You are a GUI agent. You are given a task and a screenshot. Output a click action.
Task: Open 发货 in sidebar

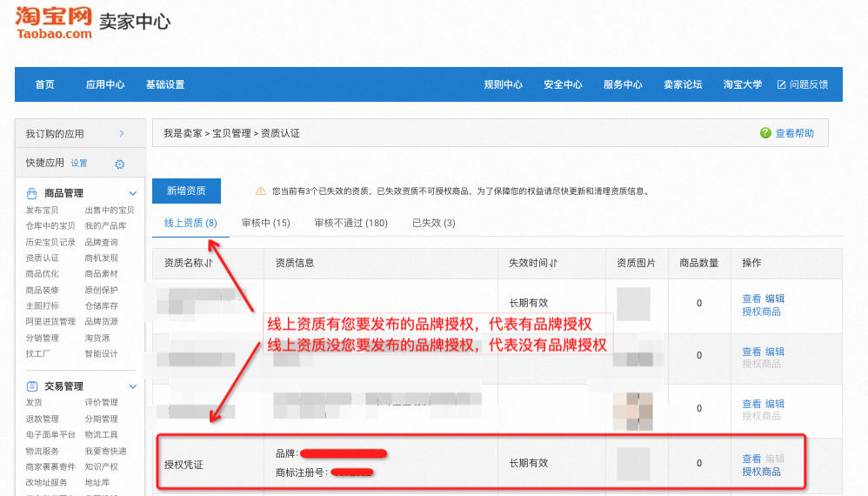(x=34, y=402)
